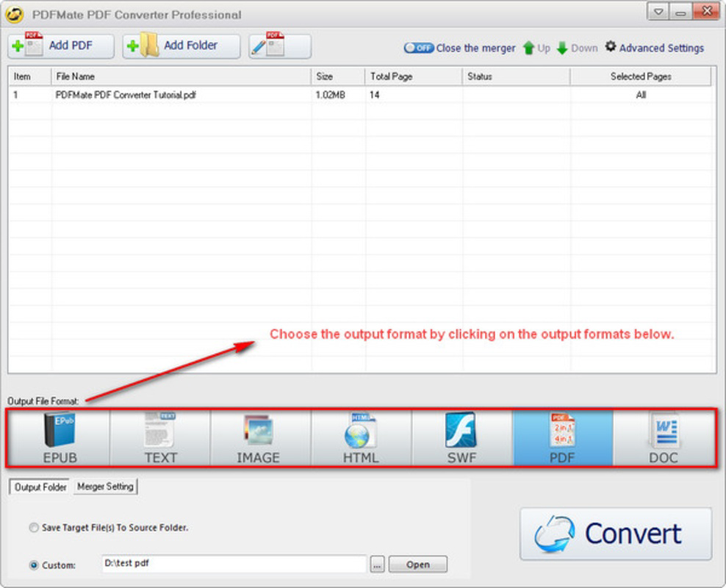Click the Item column header
The height and width of the screenshot is (588, 726).
(29, 76)
